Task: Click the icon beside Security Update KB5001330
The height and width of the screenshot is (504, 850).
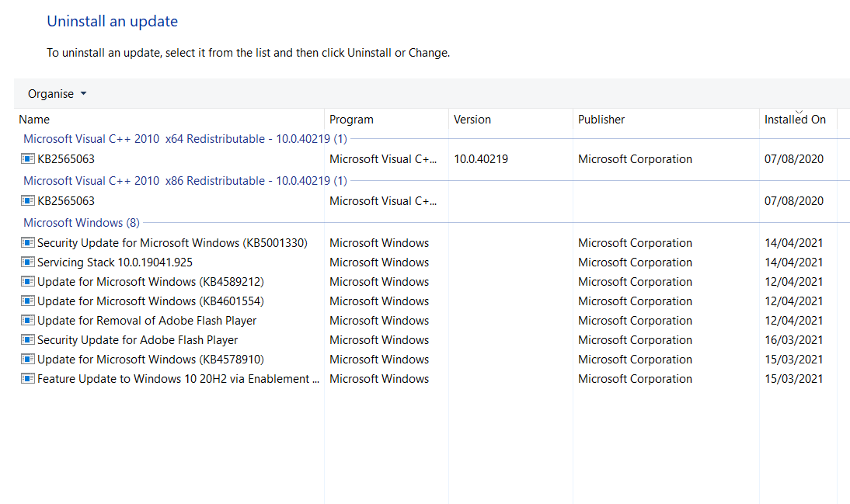Action: pyautogui.click(x=29, y=242)
